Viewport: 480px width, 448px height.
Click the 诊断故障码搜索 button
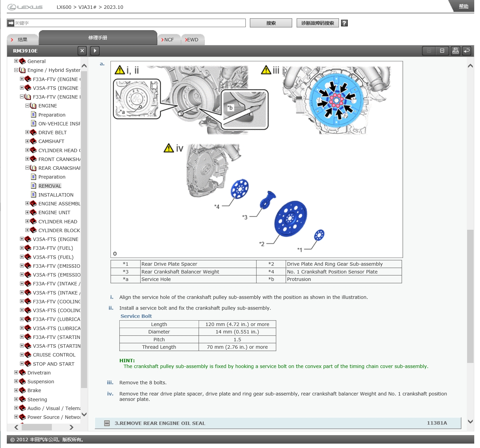pyautogui.click(x=318, y=23)
